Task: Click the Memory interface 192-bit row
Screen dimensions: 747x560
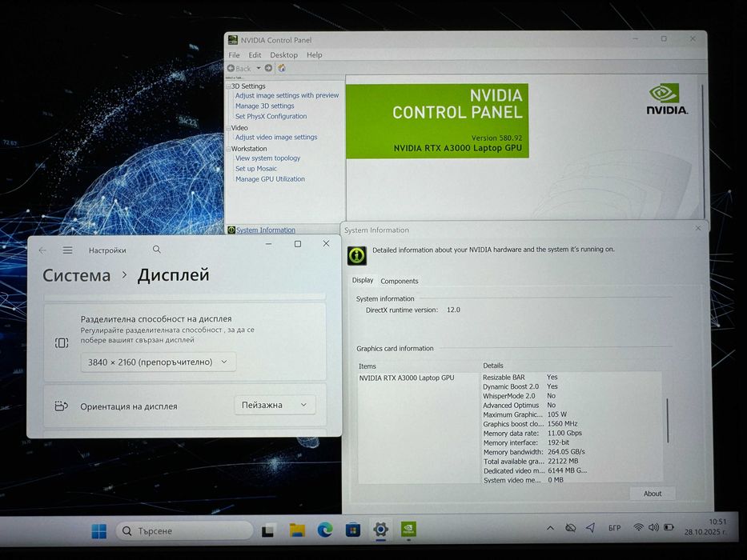Action: [526, 443]
